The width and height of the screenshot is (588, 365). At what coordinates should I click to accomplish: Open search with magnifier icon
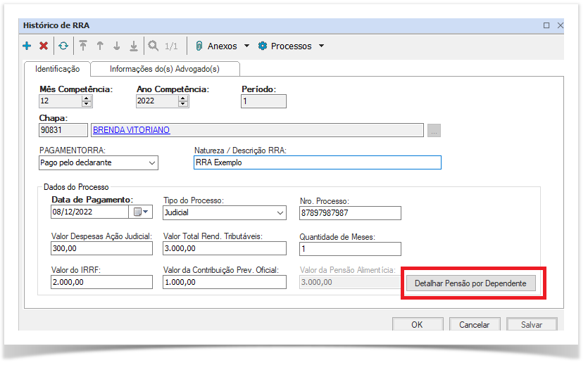click(153, 46)
